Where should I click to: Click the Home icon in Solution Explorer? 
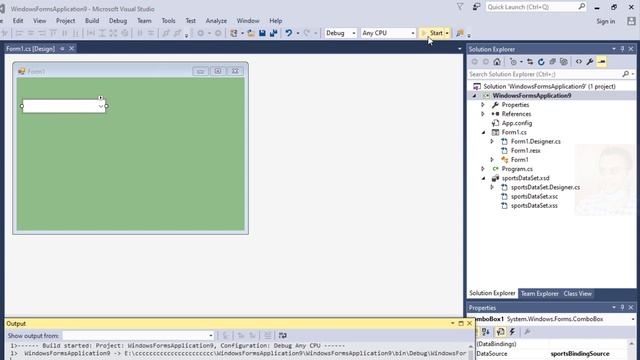click(497, 62)
